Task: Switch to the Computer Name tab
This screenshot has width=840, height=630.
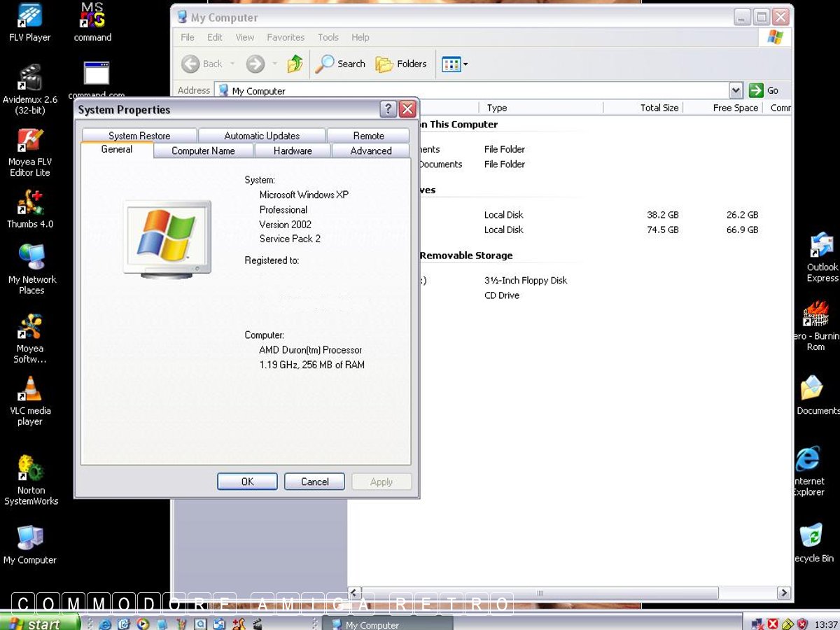Action: tap(203, 150)
